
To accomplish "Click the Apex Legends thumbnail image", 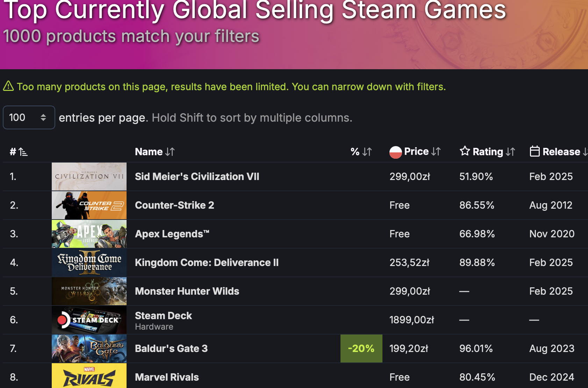I will (89, 234).
